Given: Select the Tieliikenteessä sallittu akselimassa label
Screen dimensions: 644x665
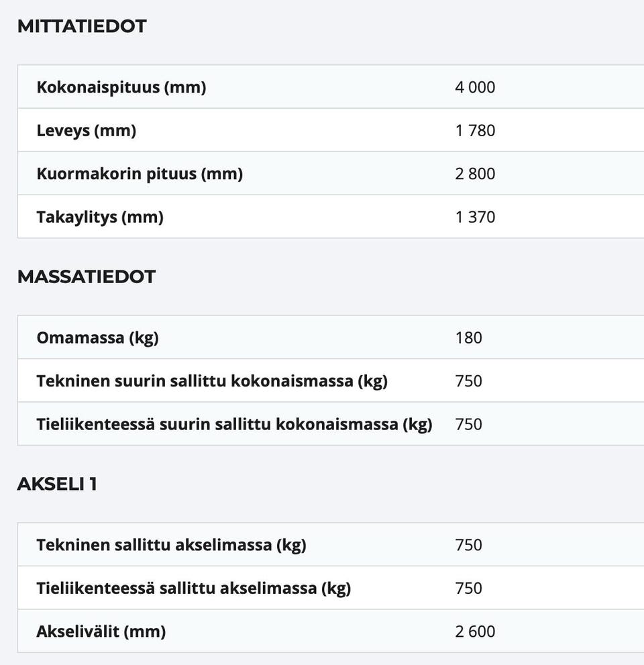Looking at the screenshot, I should coord(194,589).
